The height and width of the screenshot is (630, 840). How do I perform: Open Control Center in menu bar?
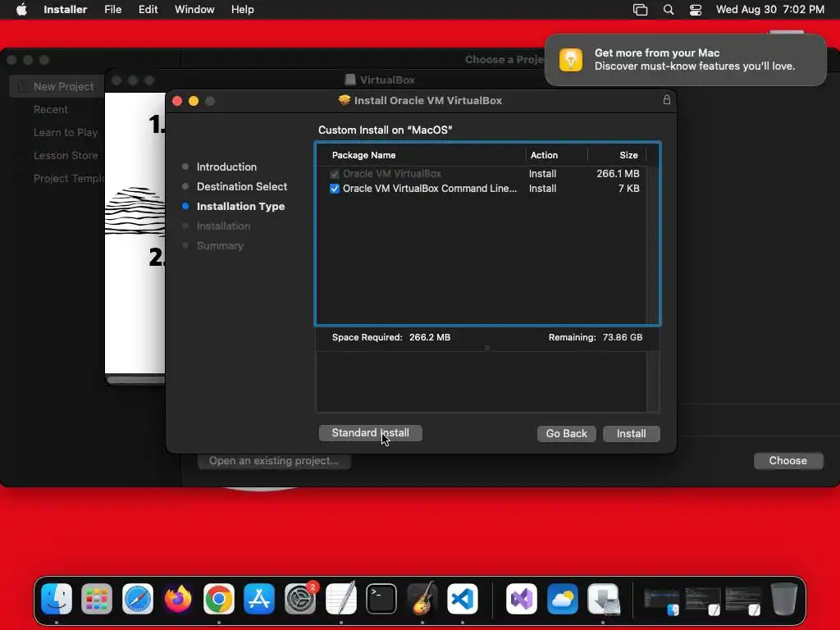click(x=696, y=9)
